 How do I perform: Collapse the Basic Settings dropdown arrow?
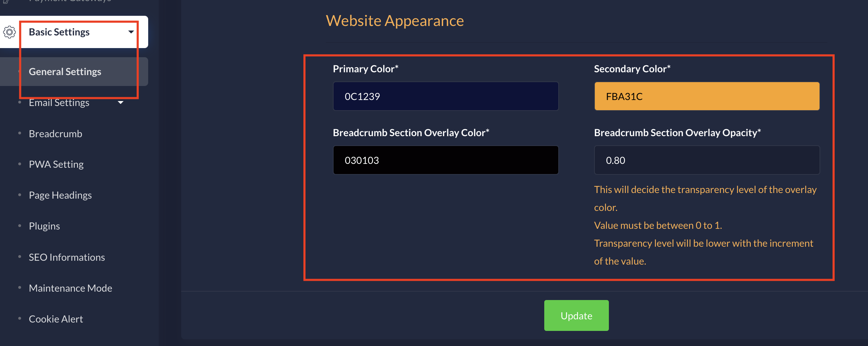click(131, 32)
